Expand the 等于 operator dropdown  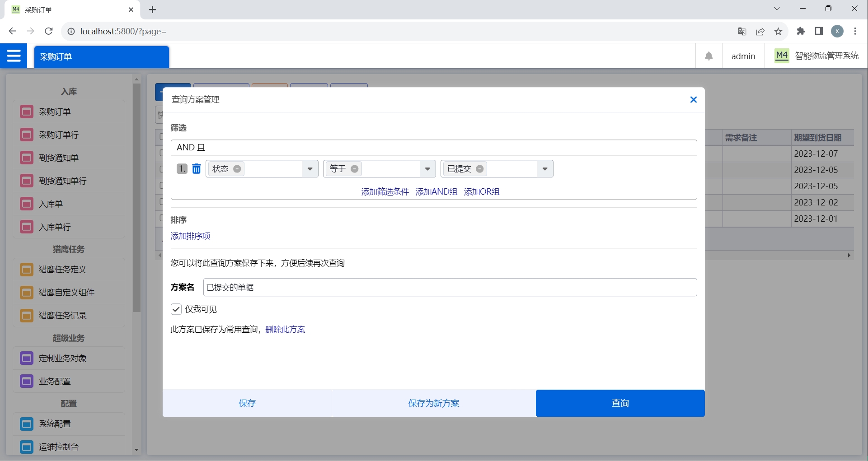[427, 169]
